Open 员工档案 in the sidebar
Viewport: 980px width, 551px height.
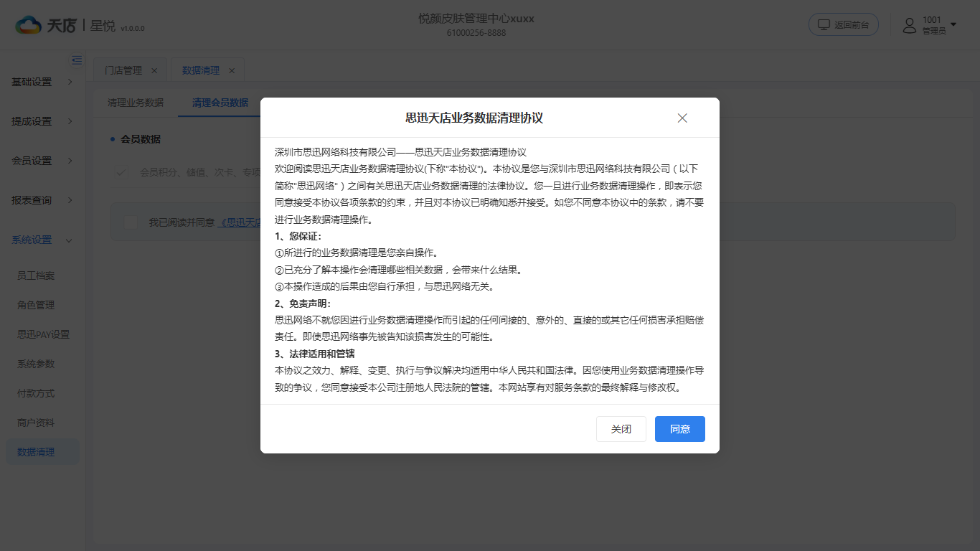click(36, 275)
